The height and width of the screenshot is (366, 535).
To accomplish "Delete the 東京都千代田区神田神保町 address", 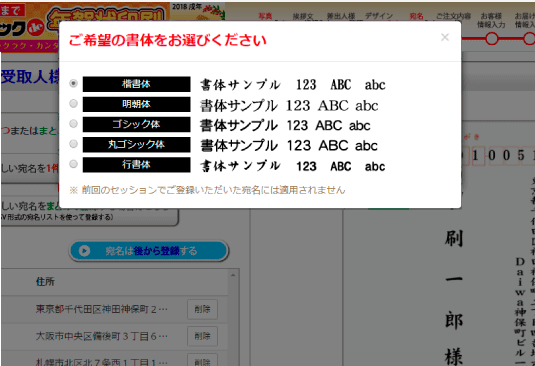I will (202, 309).
